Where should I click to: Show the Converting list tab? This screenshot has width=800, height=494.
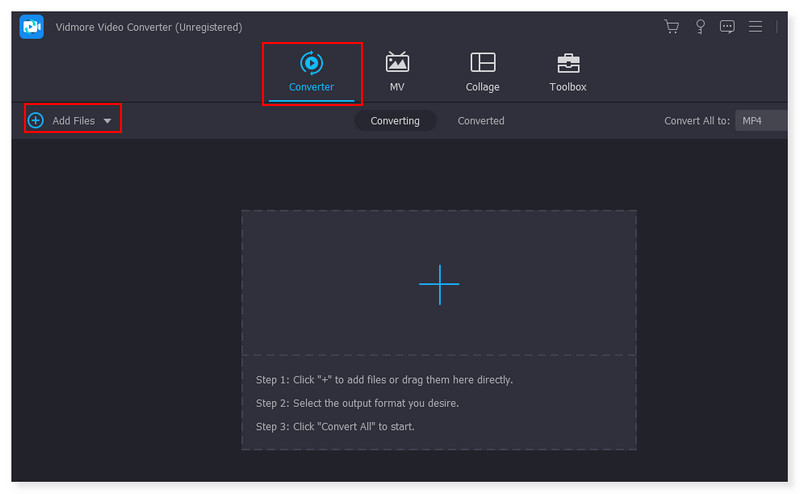395,121
